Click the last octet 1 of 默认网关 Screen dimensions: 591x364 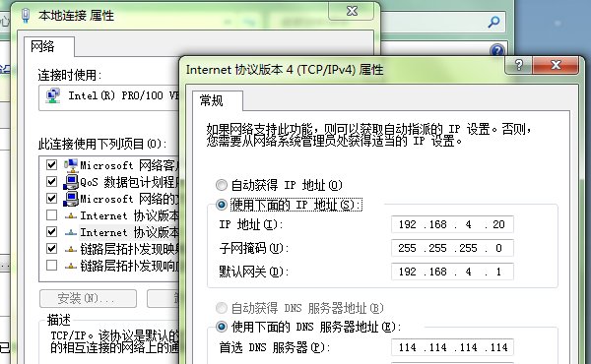(x=498, y=272)
